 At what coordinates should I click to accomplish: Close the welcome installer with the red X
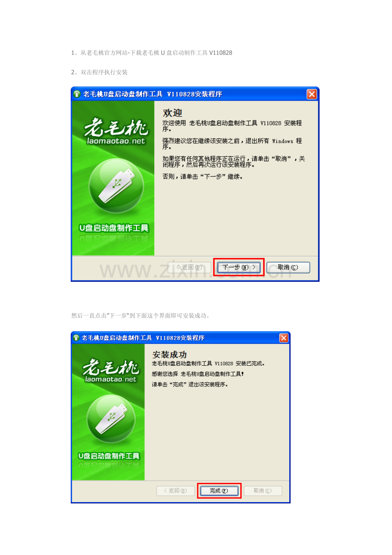[312, 94]
